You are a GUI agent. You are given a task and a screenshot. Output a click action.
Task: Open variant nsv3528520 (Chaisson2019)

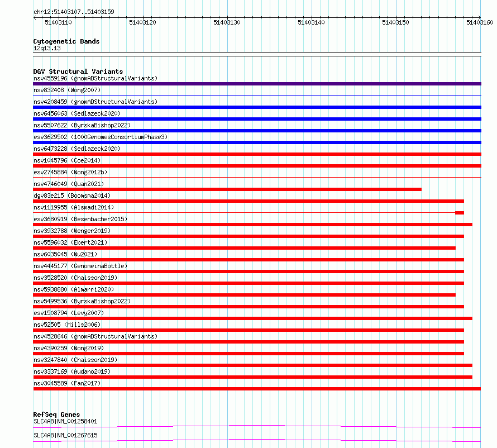point(75,278)
